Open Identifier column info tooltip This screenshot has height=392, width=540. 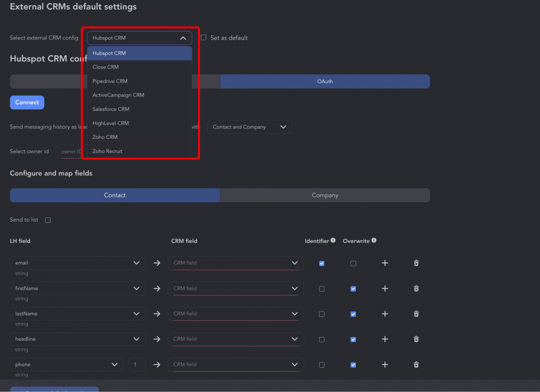point(333,239)
